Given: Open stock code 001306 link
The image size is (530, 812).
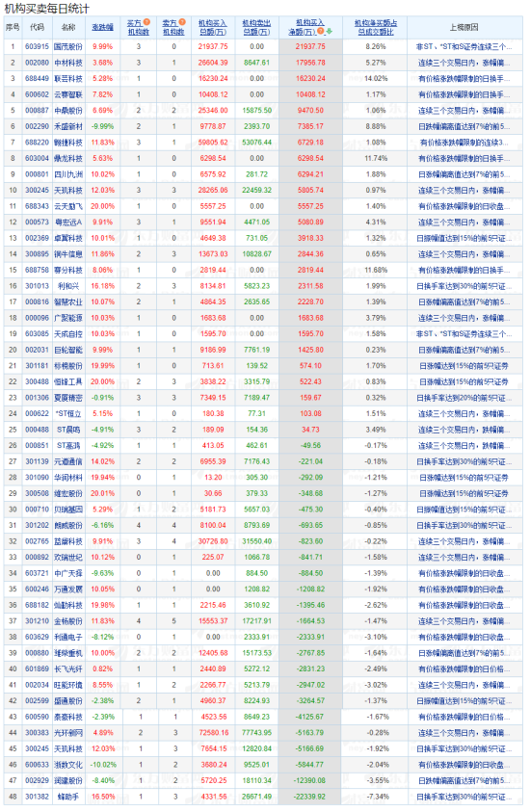Looking at the screenshot, I should (x=37, y=398).
